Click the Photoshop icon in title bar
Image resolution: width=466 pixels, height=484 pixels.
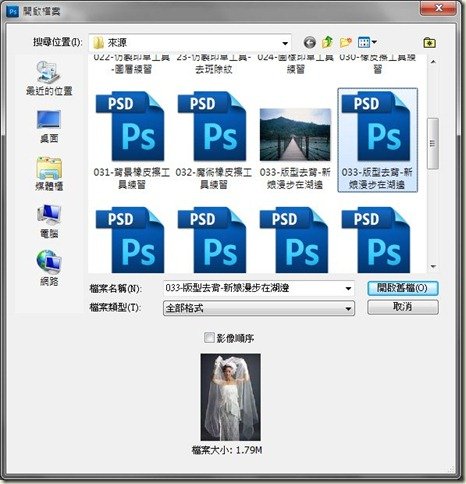coord(13,12)
